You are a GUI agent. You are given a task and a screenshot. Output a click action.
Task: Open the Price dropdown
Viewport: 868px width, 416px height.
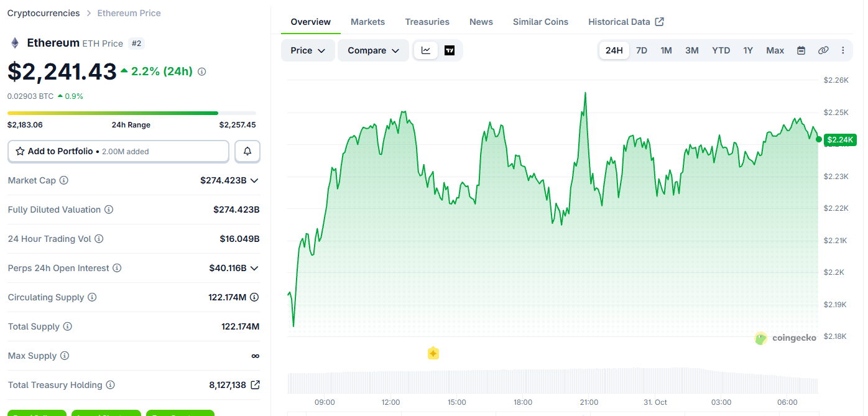point(308,50)
